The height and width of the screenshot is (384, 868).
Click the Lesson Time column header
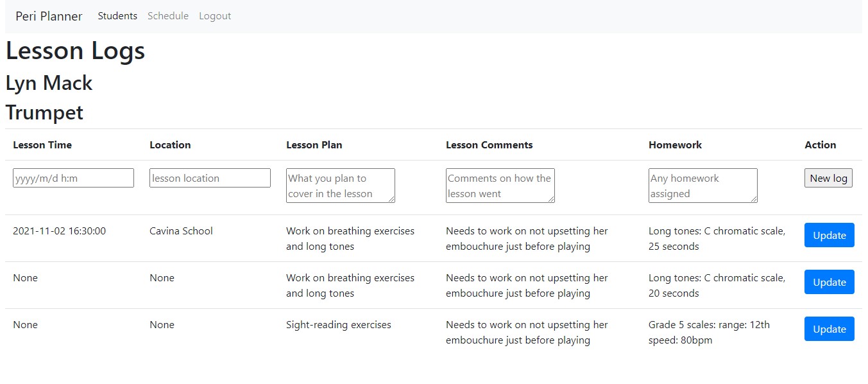pyautogui.click(x=42, y=145)
